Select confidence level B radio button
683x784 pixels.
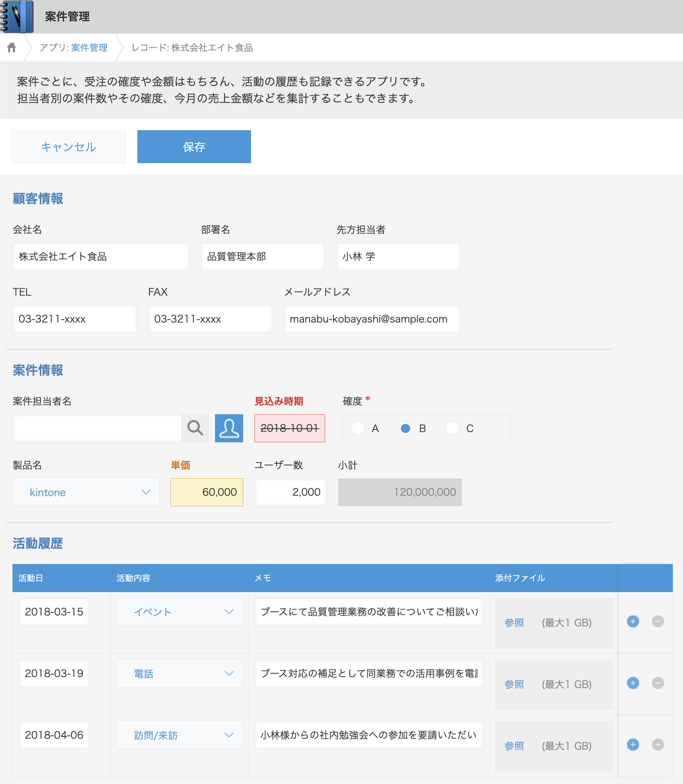tap(406, 428)
